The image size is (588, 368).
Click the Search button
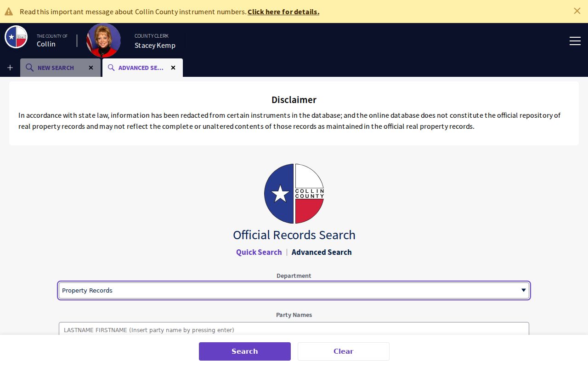[245, 351]
